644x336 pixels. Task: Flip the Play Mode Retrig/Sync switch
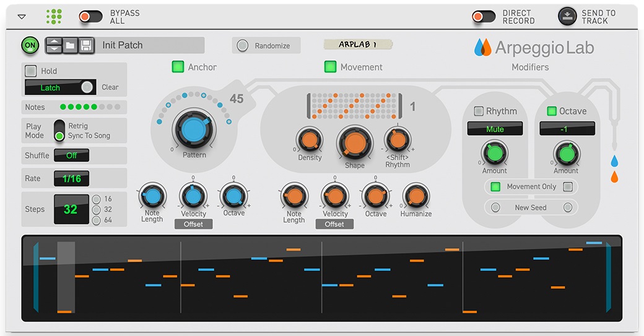(x=59, y=131)
